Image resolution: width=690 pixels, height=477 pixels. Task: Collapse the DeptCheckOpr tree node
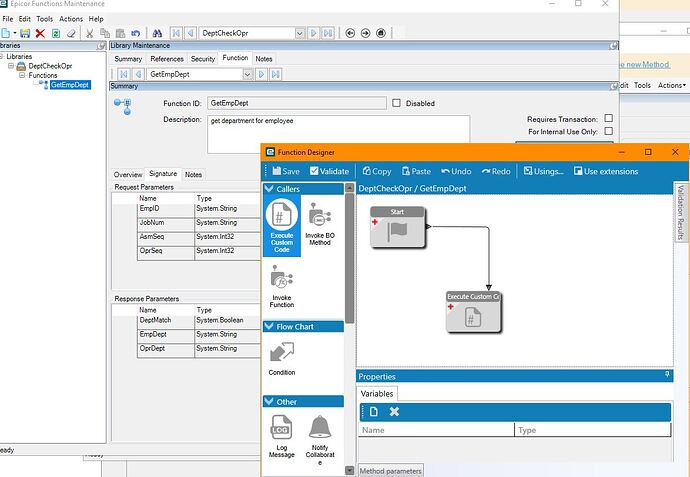click(x=11, y=66)
